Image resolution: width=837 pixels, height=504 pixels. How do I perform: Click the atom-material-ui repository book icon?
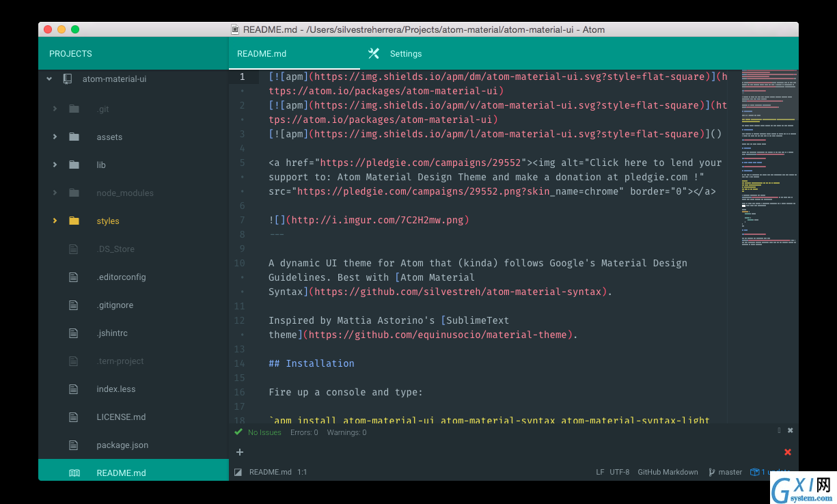tap(68, 79)
